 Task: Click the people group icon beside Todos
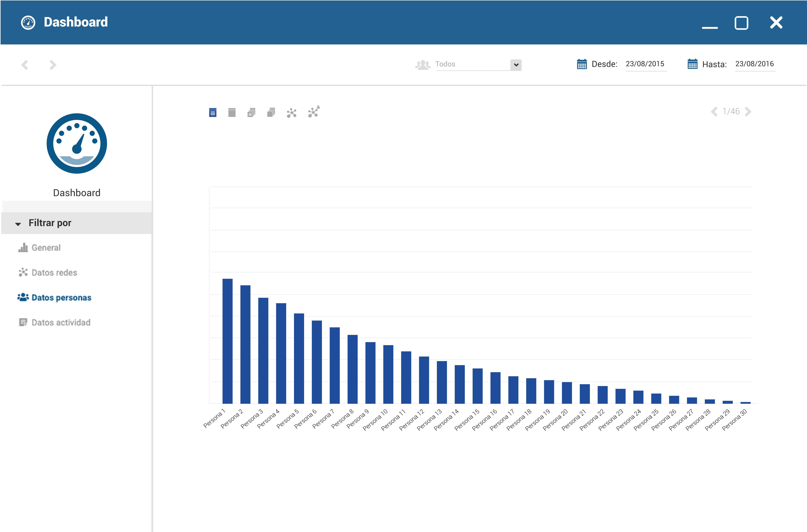tap(423, 65)
